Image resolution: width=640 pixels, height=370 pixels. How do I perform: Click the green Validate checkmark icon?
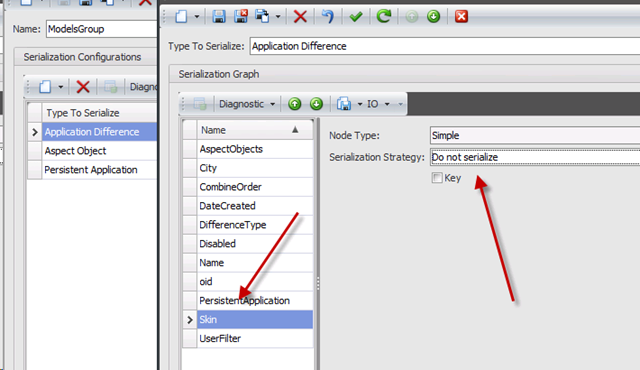click(356, 17)
